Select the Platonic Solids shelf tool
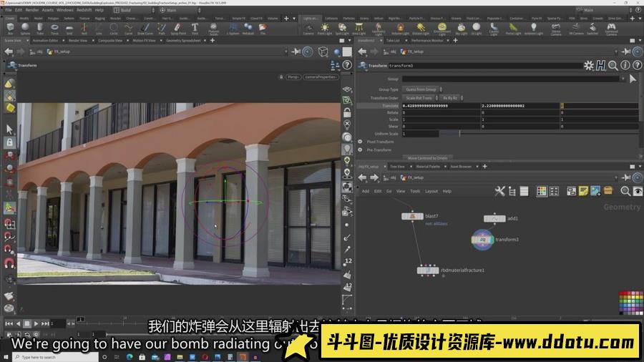The width and height of the screenshot is (644, 362). (x=213, y=29)
